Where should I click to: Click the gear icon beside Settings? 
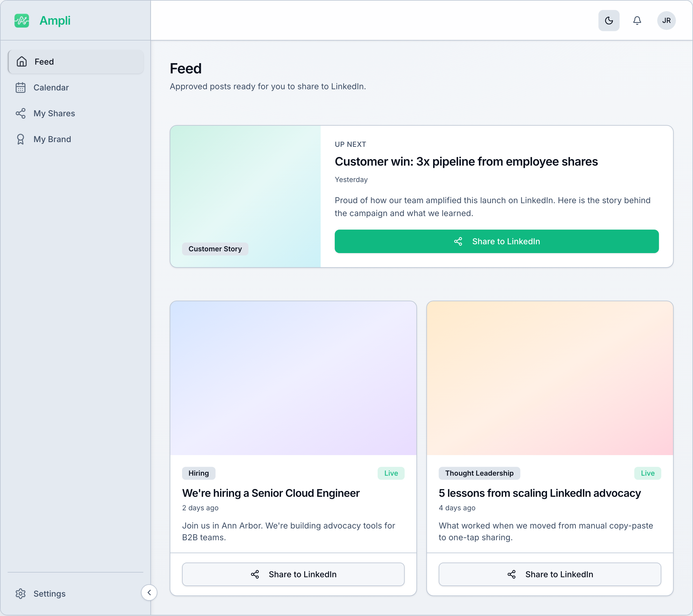click(21, 594)
